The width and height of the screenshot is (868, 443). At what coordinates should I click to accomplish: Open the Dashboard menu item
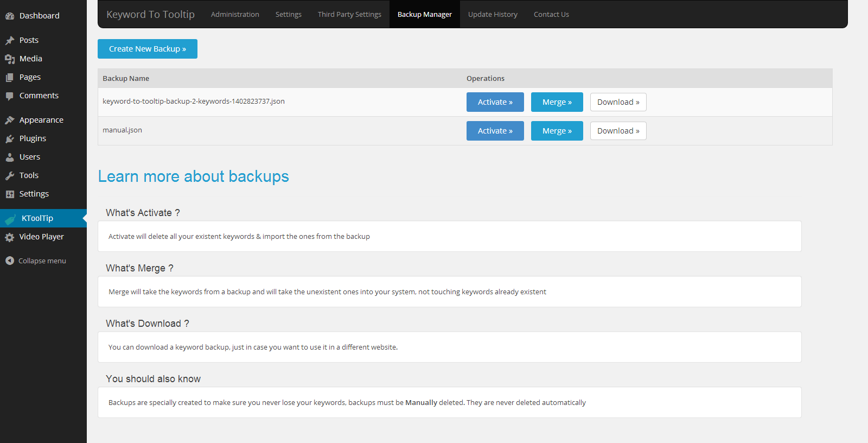click(x=43, y=16)
